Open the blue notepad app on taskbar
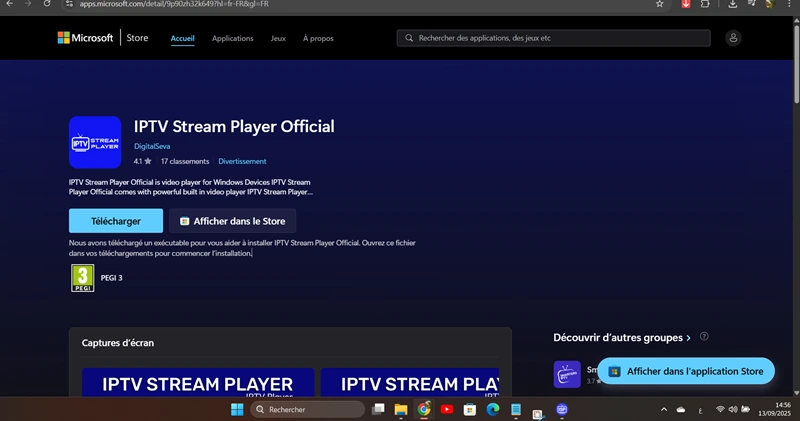 click(x=516, y=409)
